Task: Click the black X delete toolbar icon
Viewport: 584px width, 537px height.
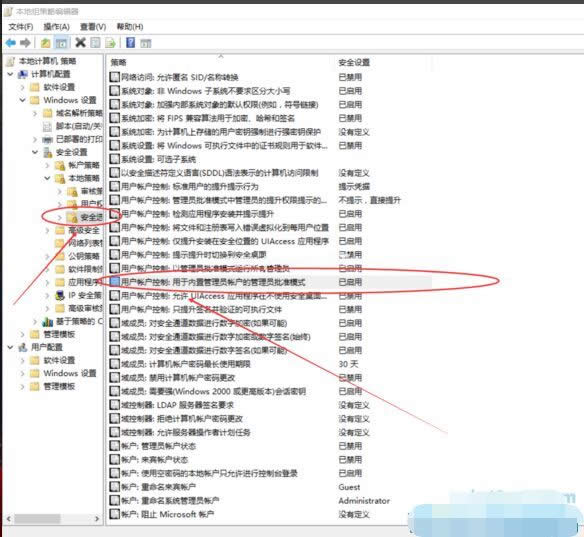Action: 80,43
